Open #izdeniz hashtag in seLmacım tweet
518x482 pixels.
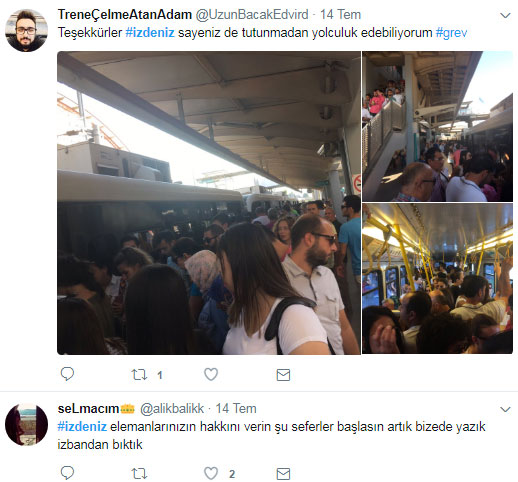coord(82,427)
